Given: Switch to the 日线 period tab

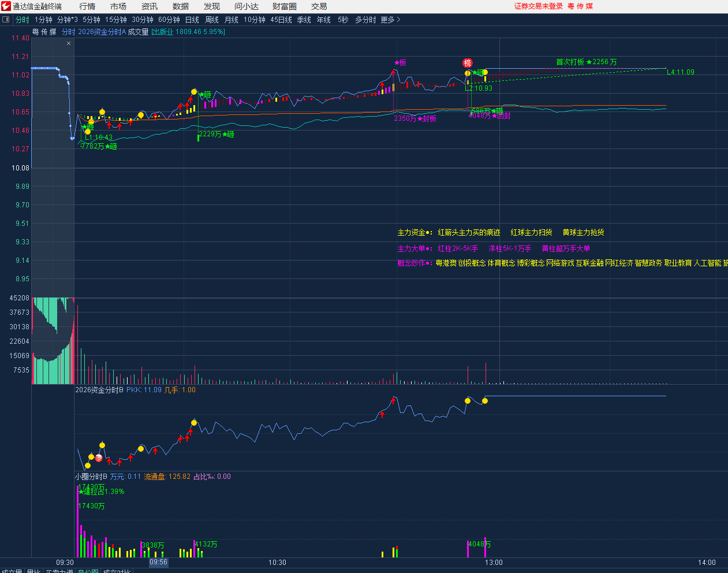Looking at the screenshot, I should click(x=192, y=20).
